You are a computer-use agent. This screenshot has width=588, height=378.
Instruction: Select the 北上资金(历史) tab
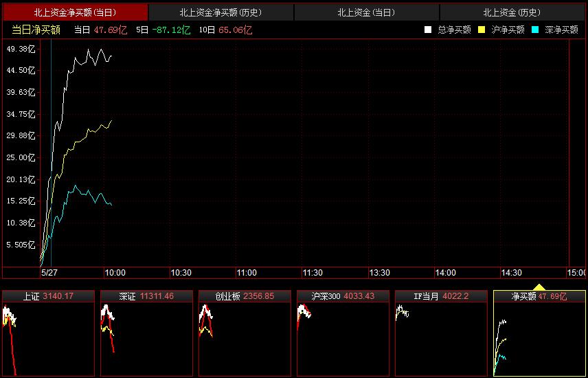click(512, 12)
